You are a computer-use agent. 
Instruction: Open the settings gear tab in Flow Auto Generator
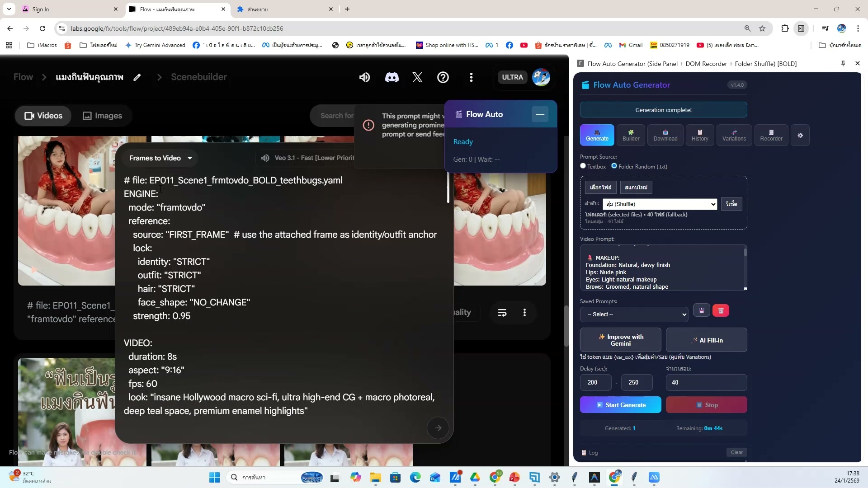click(x=800, y=135)
